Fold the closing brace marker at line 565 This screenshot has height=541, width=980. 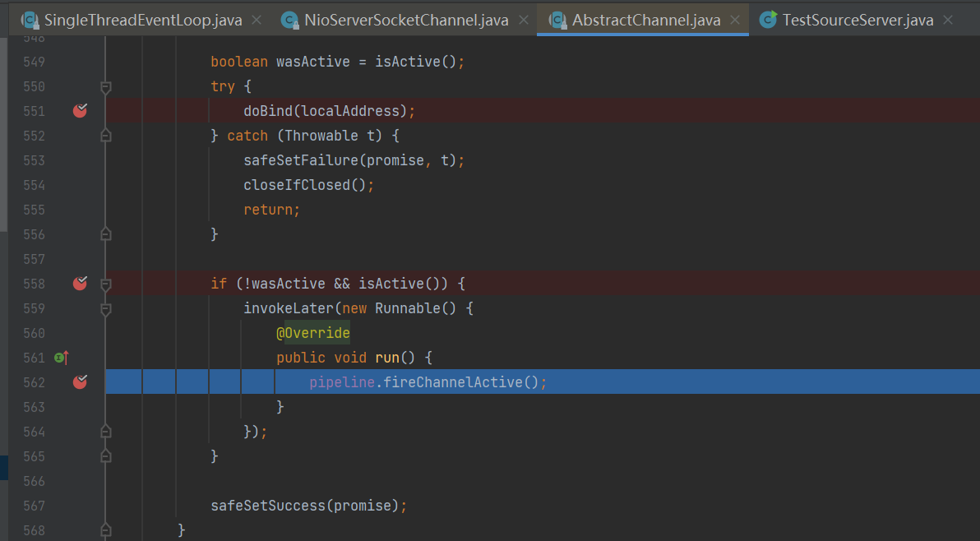(x=105, y=456)
